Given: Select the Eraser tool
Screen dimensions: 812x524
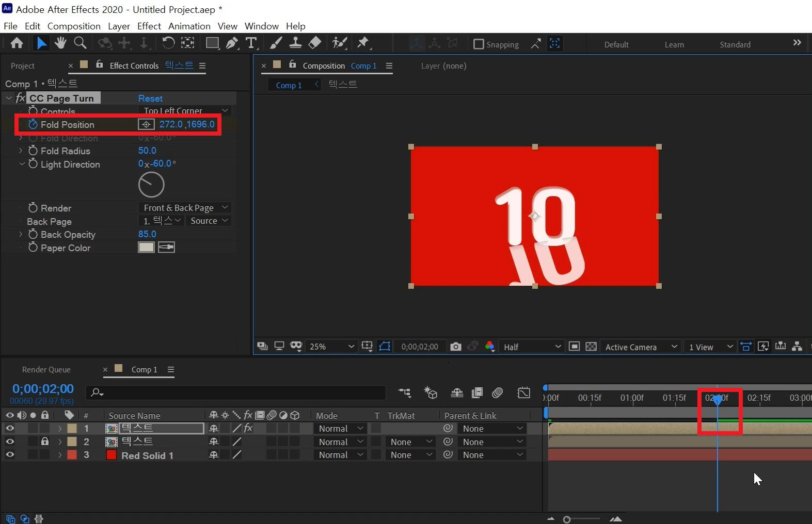Looking at the screenshot, I should 314,43.
